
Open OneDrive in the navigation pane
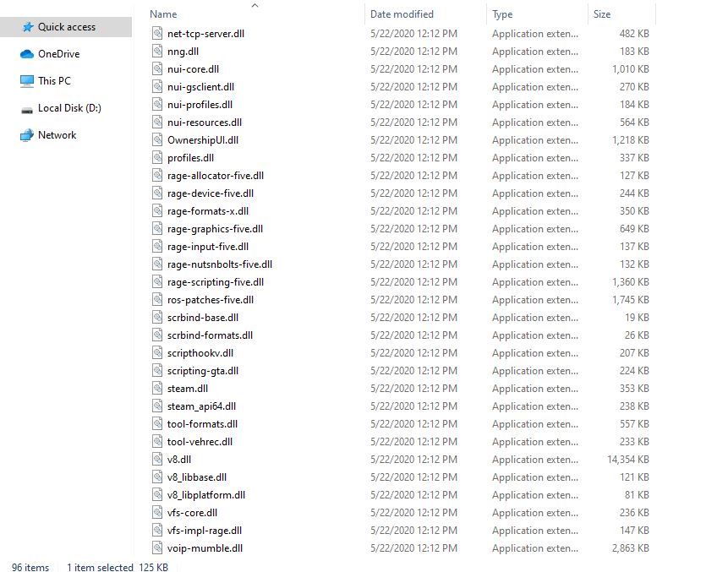point(59,54)
